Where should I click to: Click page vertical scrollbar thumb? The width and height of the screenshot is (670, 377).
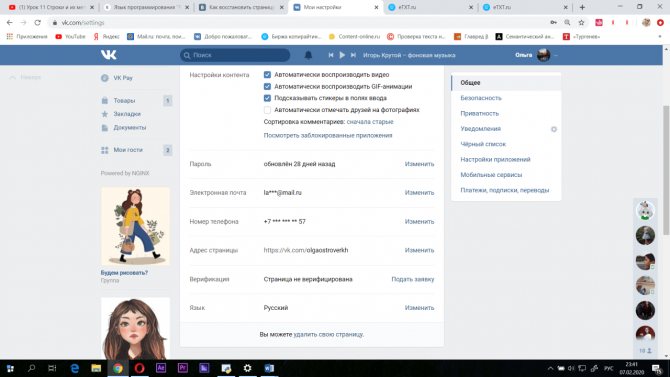[666, 170]
